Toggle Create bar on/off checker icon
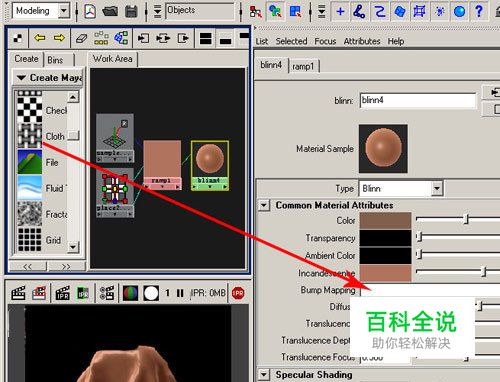 (18, 38)
